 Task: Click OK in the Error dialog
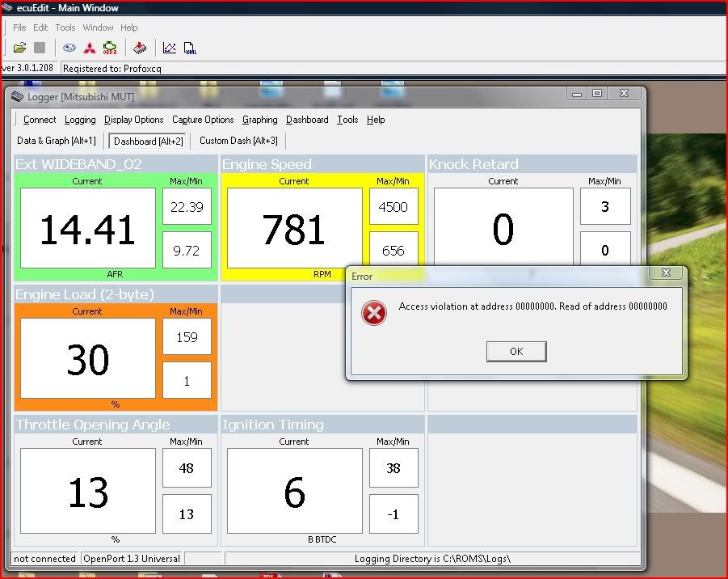[x=516, y=351]
